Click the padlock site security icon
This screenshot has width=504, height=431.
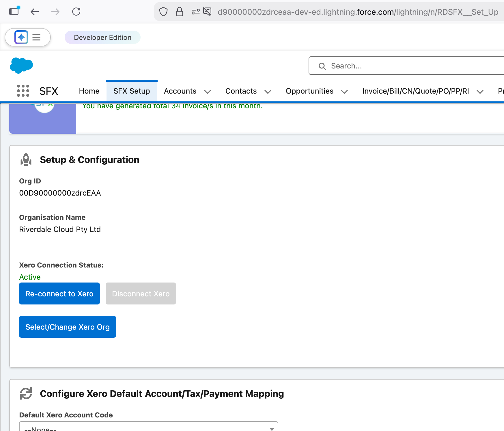click(x=180, y=12)
